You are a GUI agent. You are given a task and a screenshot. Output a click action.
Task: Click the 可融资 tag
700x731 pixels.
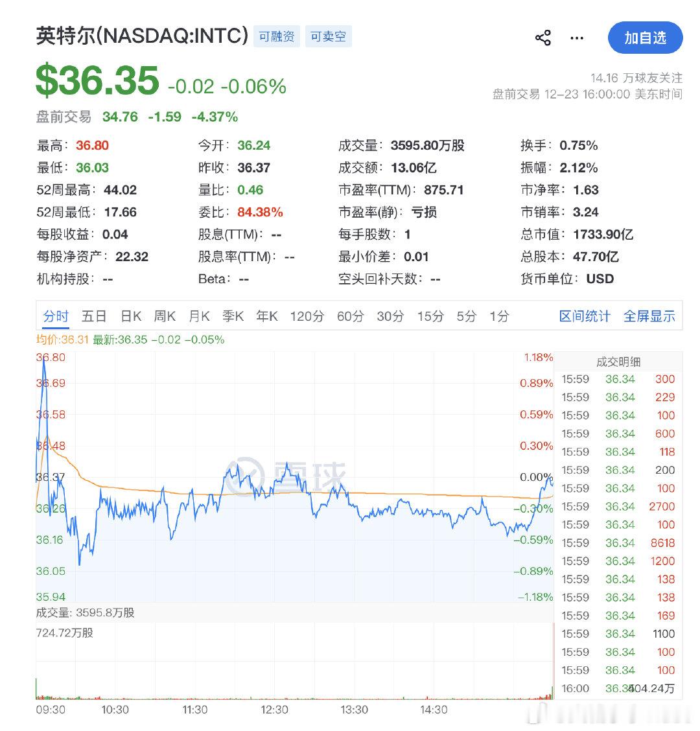point(277,36)
